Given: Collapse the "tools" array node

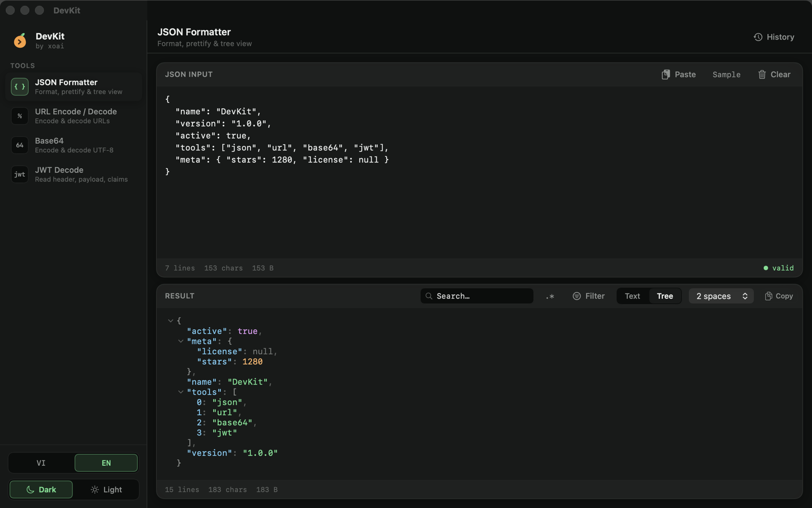Looking at the screenshot, I should pos(181,392).
